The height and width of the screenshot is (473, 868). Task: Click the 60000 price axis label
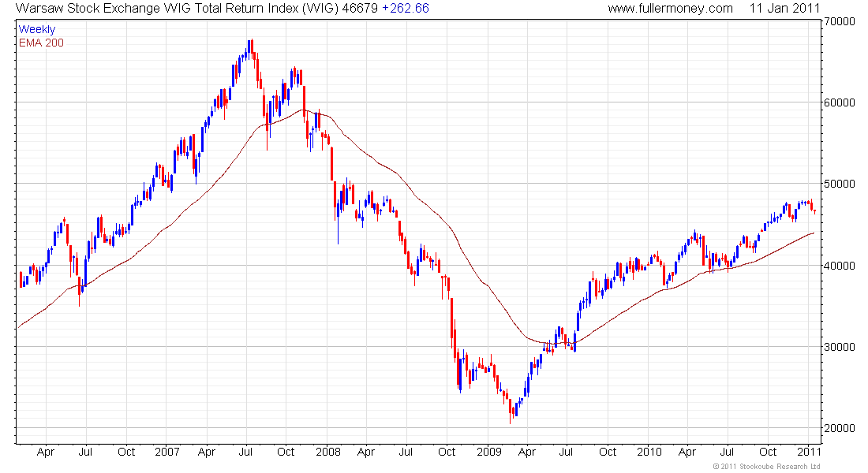click(840, 102)
